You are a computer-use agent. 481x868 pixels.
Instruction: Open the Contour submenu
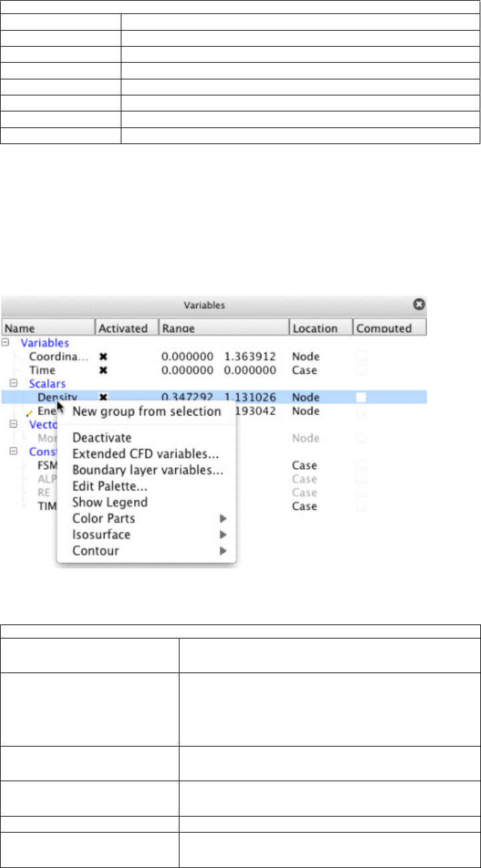click(146, 551)
